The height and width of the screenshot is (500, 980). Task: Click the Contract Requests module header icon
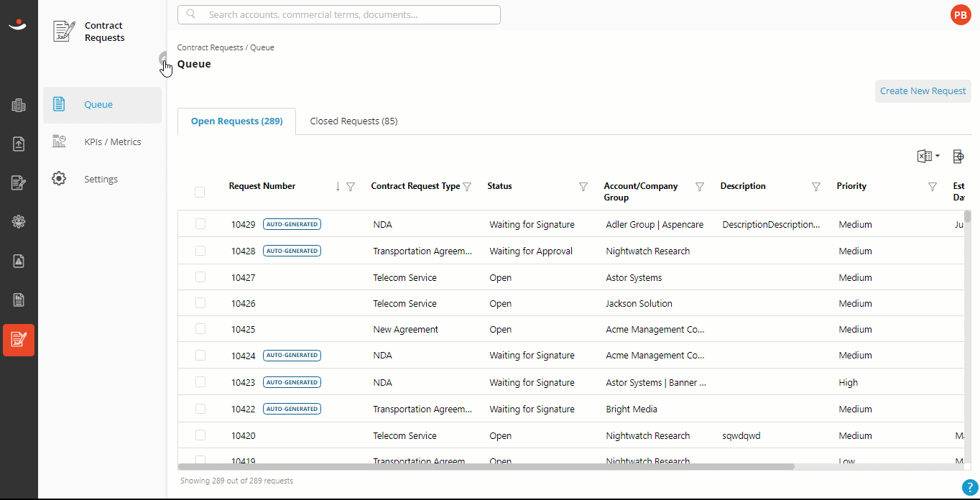point(64,32)
